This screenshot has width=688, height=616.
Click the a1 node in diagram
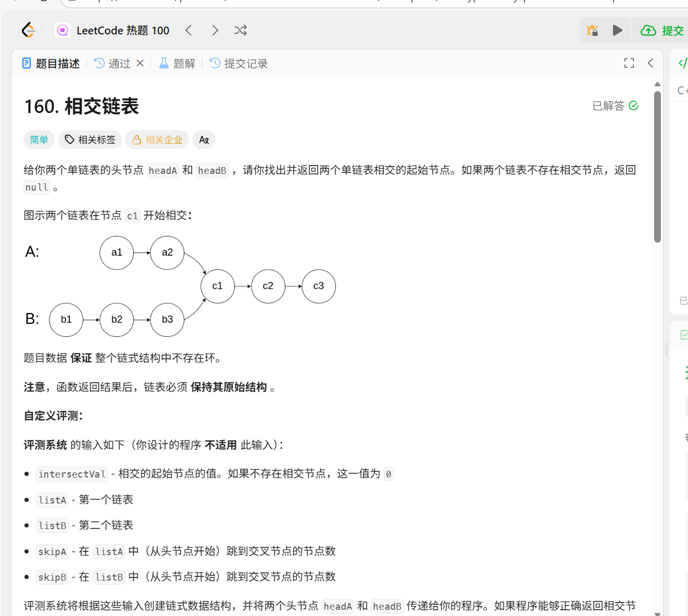pyautogui.click(x=117, y=253)
